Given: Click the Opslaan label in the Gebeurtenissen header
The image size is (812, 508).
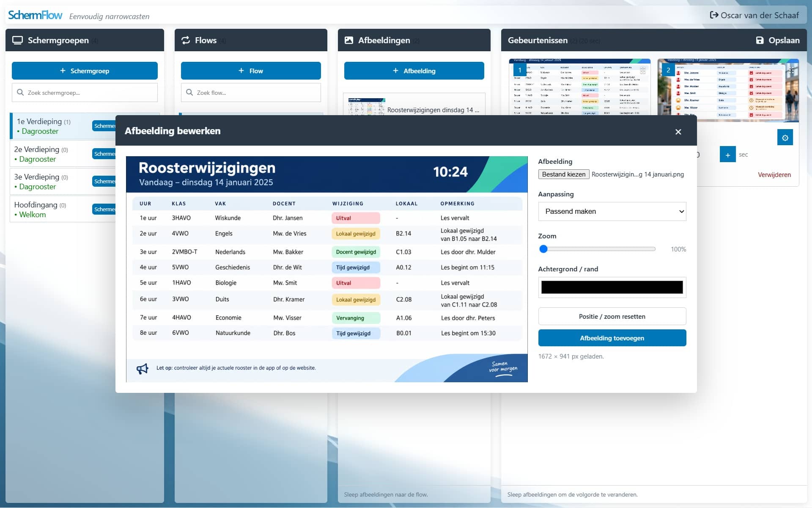Looking at the screenshot, I should 784,40.
